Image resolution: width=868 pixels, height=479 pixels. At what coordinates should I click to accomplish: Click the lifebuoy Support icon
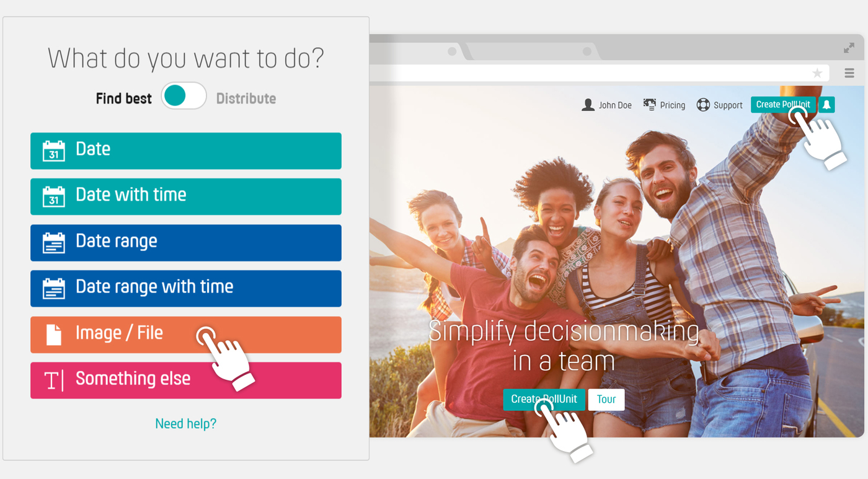tap(702, 105)
